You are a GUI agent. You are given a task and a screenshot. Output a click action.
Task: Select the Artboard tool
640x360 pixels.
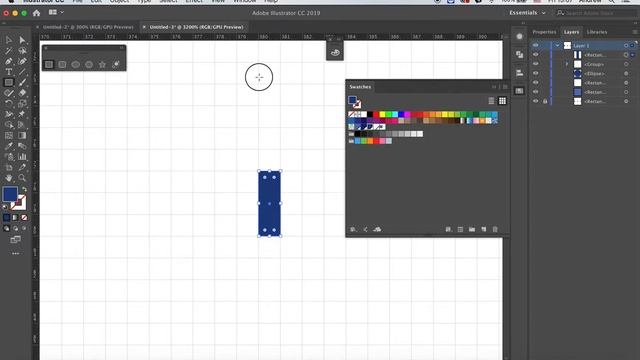(9, 167)
